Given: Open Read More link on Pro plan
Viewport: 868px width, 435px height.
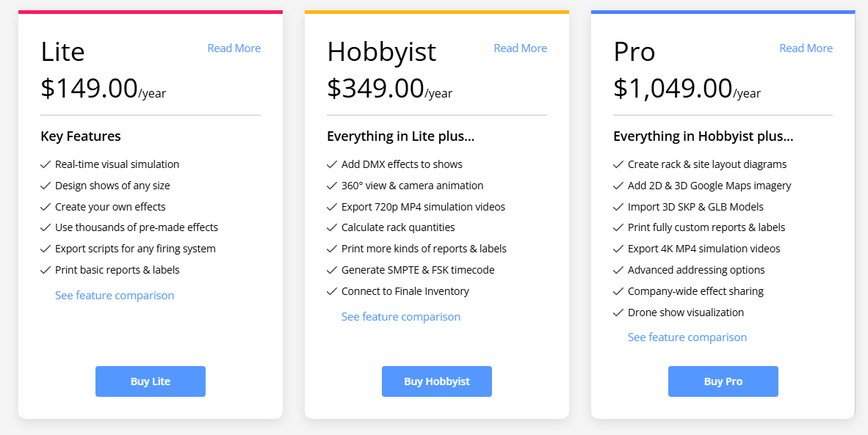Looking at the screenshot, I should click(x=806, y=48).
